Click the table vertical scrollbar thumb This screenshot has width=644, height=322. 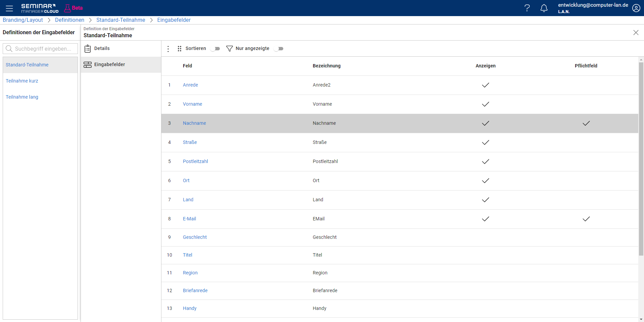point(641,159)
